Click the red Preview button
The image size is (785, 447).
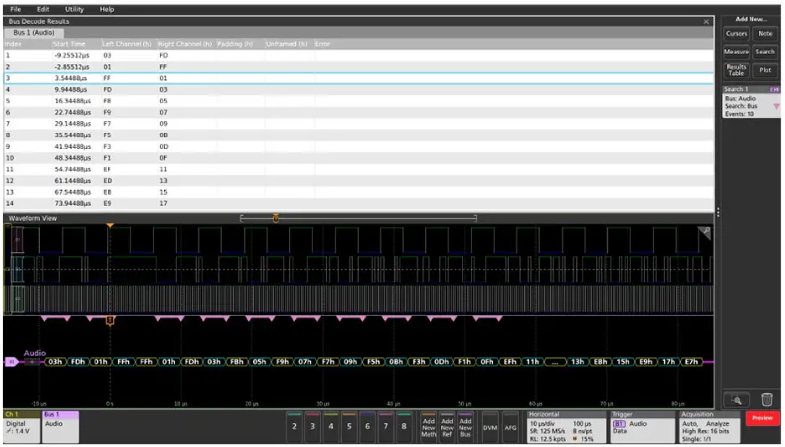coord(762,418)
